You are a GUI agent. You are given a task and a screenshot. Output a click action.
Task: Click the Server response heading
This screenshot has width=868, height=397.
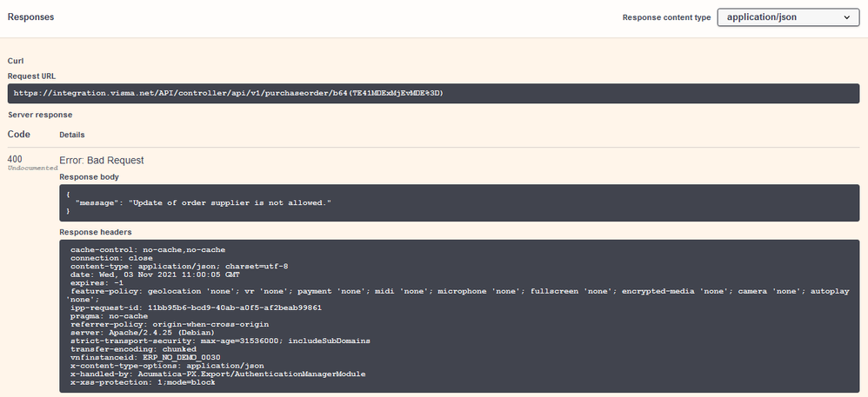(40, 115)
